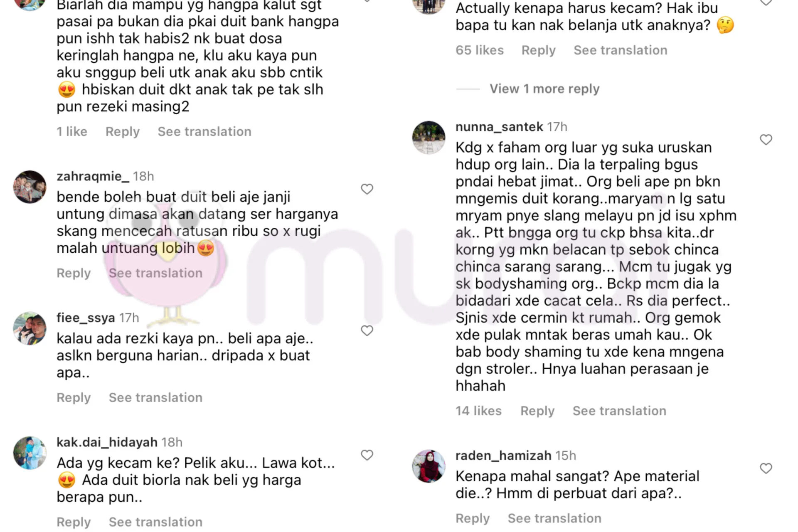Reply to zahraqmie_'s comment

(x=74, y=273)
